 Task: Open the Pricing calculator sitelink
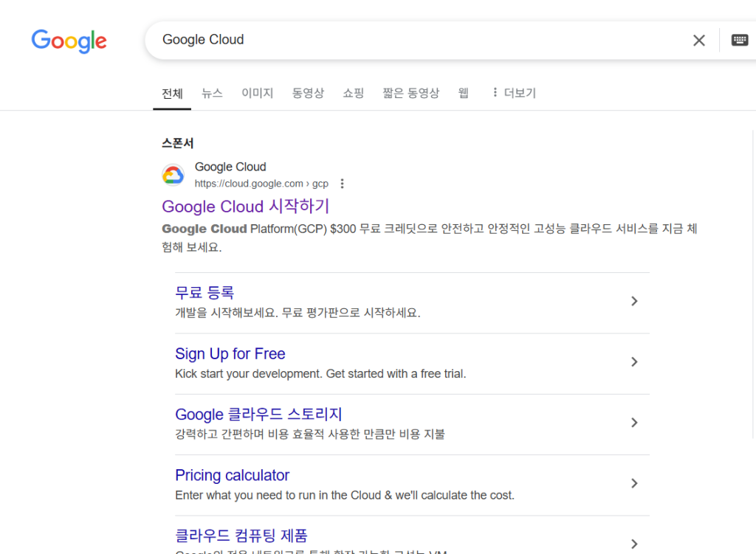[x=232, y=475]
